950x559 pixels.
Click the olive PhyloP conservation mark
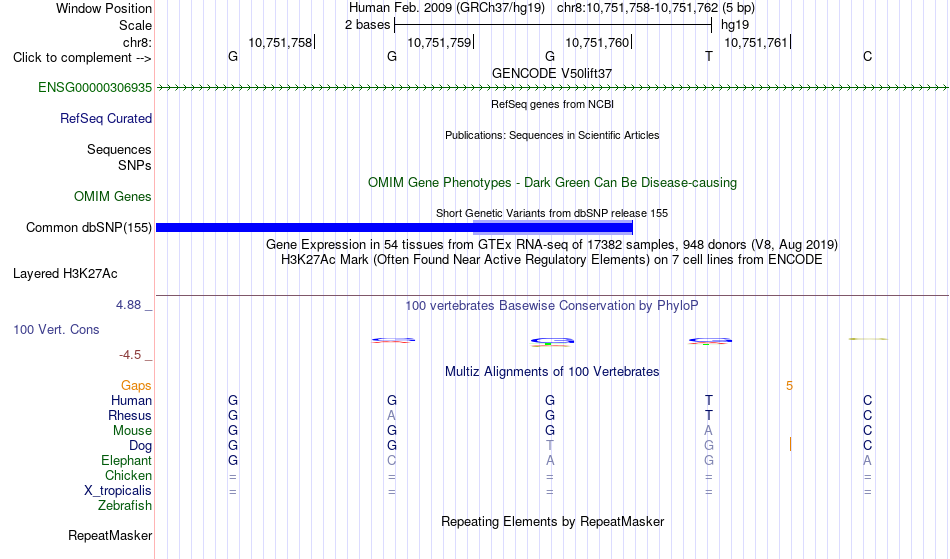(868, 339)
